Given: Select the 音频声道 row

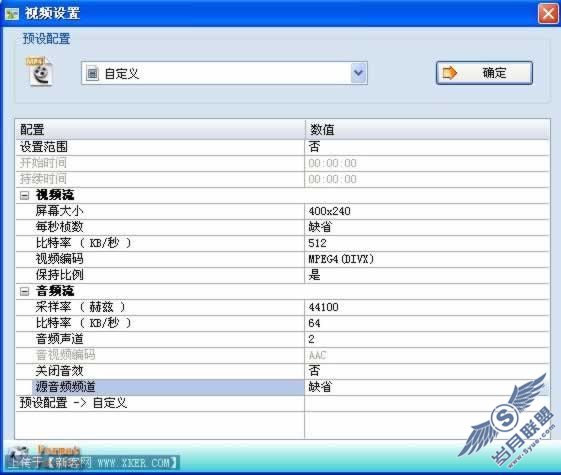Looking at the screenshot, I should 283,339.
